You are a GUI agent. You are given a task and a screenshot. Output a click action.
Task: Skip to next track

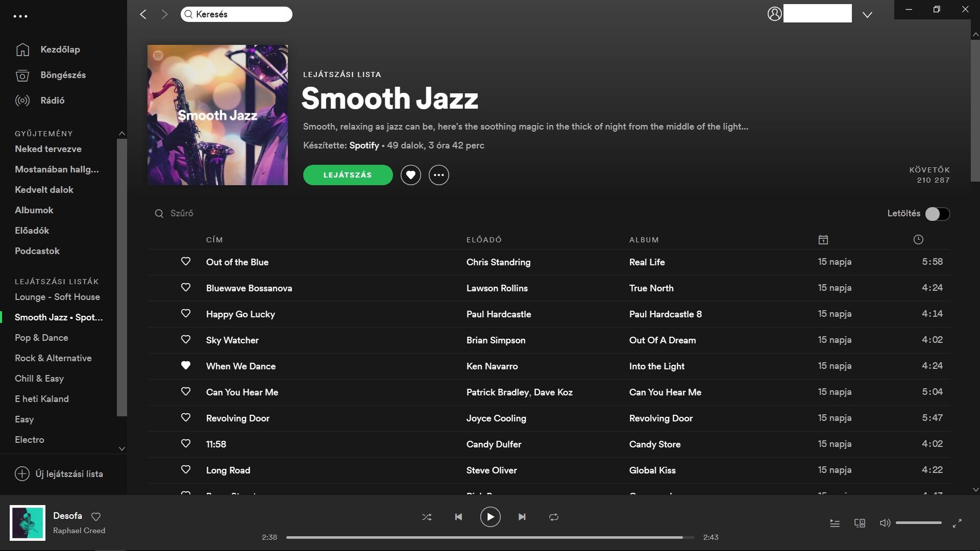(522, 517)
